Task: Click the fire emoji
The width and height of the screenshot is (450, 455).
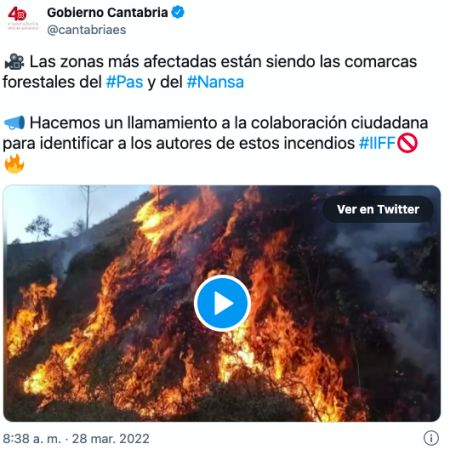Action: click(14, 164)
